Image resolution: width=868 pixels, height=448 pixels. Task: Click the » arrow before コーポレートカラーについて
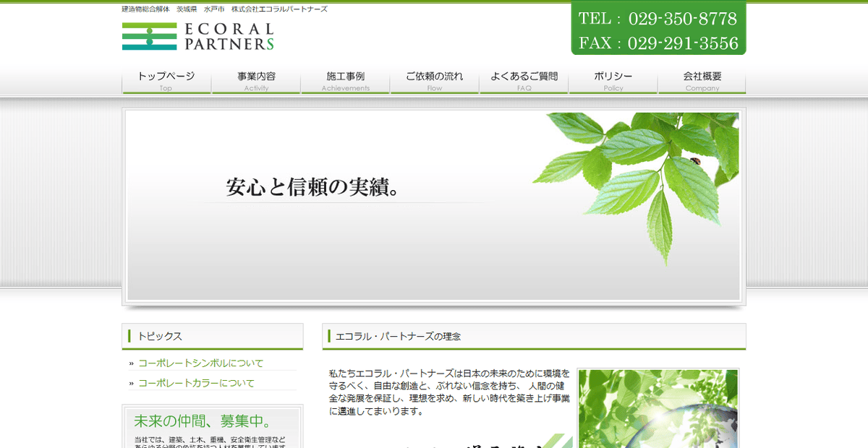point(131,382)
